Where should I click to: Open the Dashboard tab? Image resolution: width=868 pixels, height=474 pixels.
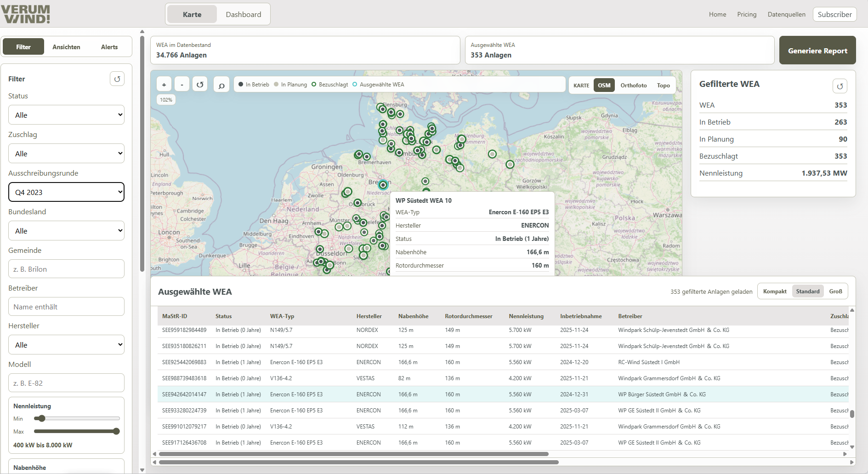pos(244,15)
